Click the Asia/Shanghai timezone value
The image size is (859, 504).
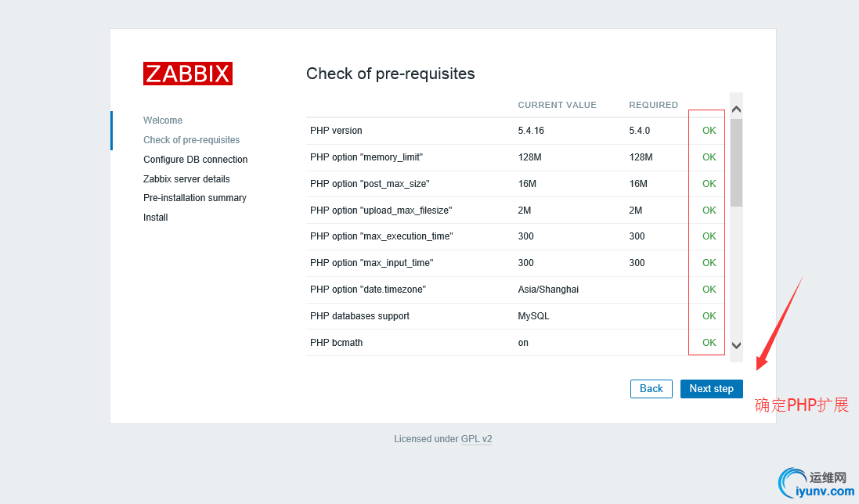pyautogui.click(x=548, y=290)
